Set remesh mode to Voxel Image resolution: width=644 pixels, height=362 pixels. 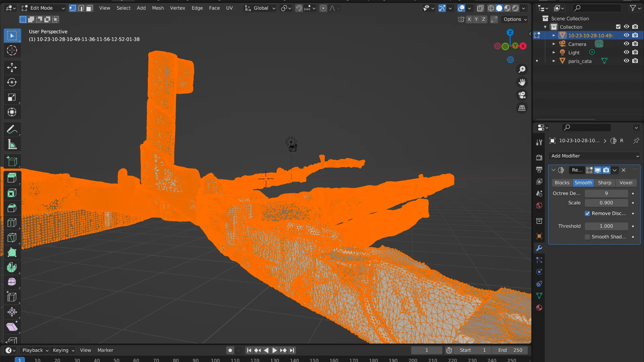click(x=626, y=183)
